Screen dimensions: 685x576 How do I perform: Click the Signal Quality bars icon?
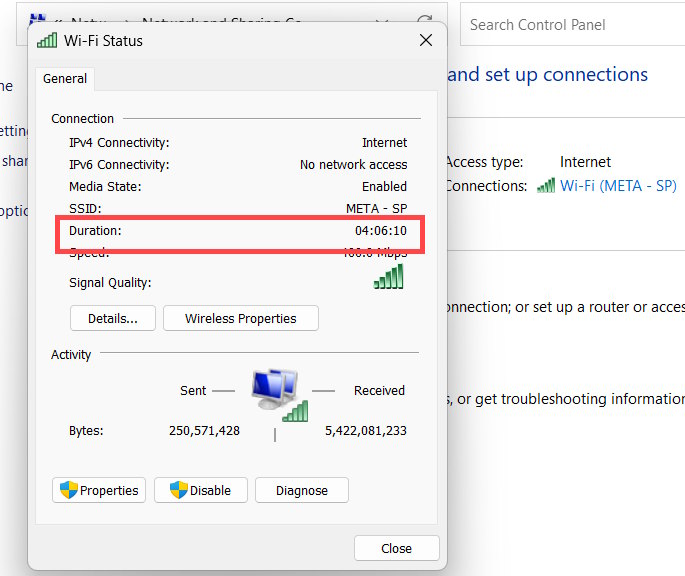click(389, 277)
